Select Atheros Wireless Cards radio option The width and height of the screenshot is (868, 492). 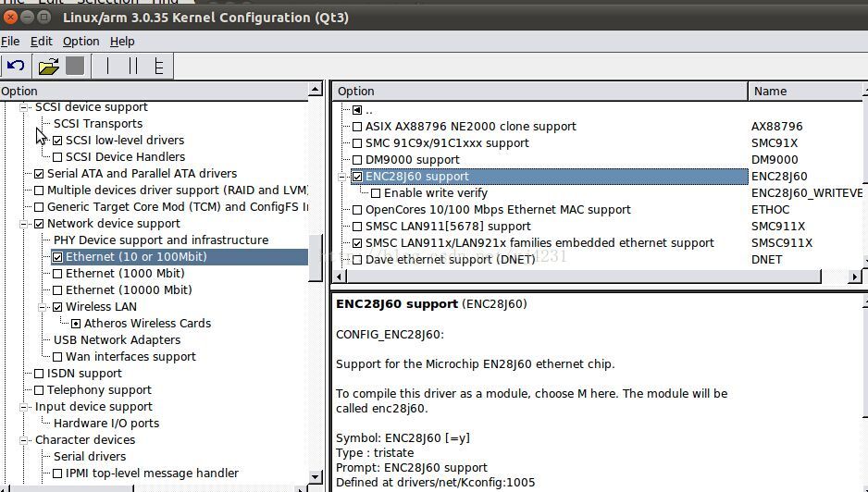pyautogui.click(x=76, y=323)
